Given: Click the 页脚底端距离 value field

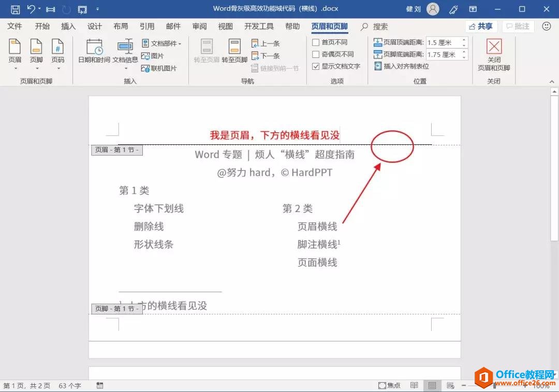Looking at the screenshot, I should [444, 54].
